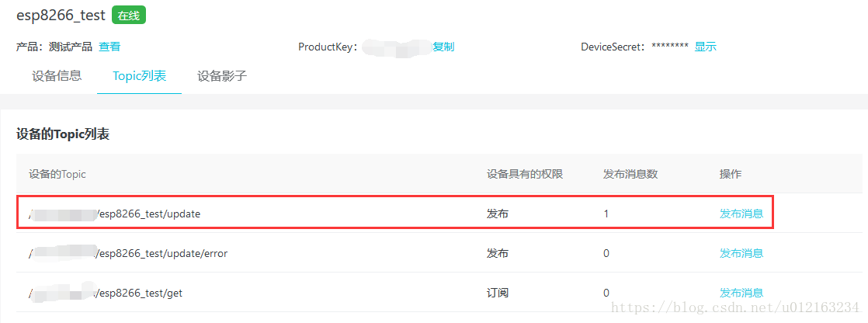868x323 pixels.
Task: Open the 设备影子 tab
Action: click(x=222, y=76)
